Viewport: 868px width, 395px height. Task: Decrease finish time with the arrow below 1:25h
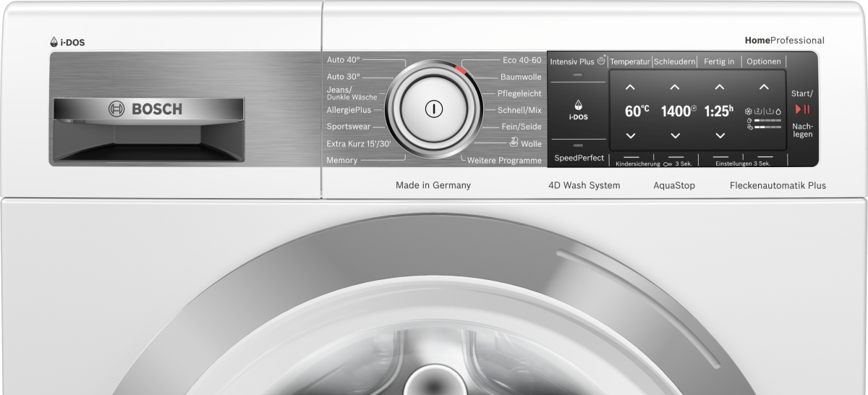(x=719, y=135)
